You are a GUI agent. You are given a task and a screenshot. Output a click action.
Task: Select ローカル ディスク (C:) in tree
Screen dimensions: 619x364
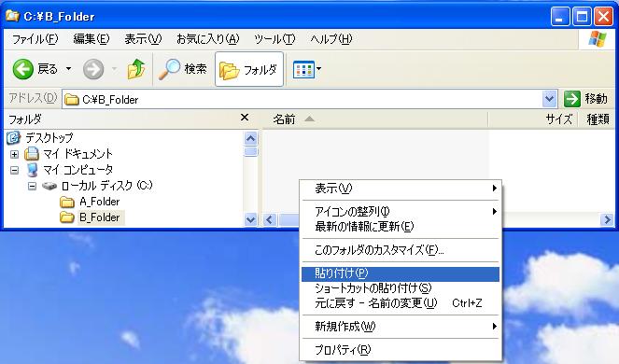[107, 185]
